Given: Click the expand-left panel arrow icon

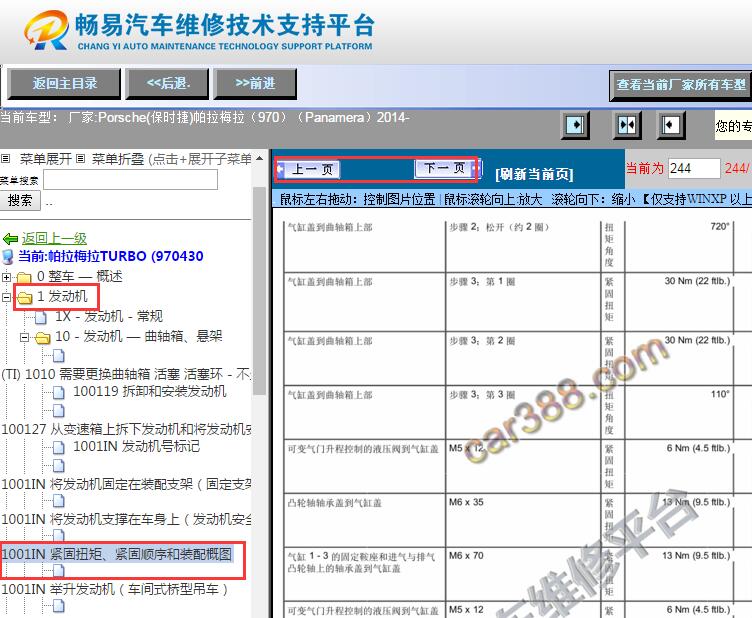Looking at the screenshot, I should coord(670,125).
